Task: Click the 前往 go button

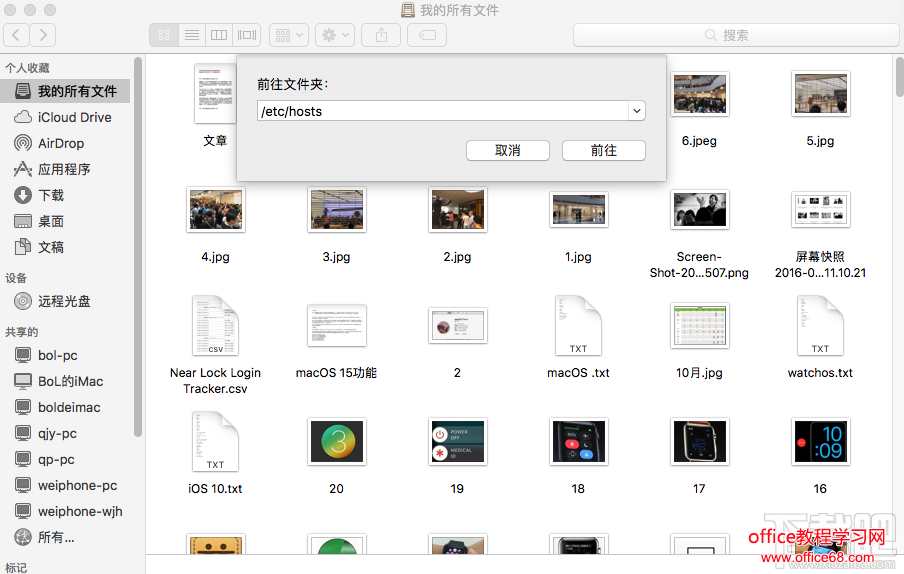Action: tap(604, 150)
